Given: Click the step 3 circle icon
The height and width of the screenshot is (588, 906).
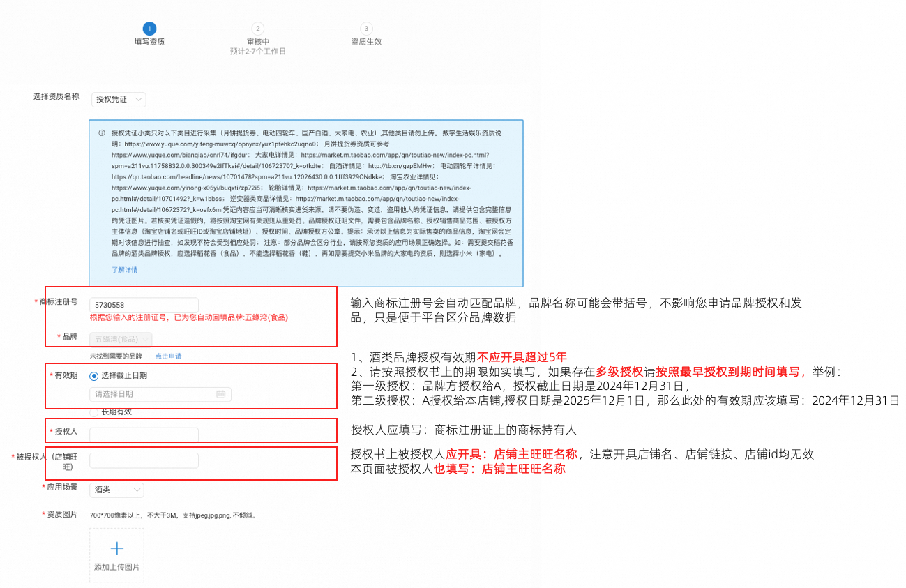Looking at the screenshot, I should pyautogui.click(x=366, y=29).
